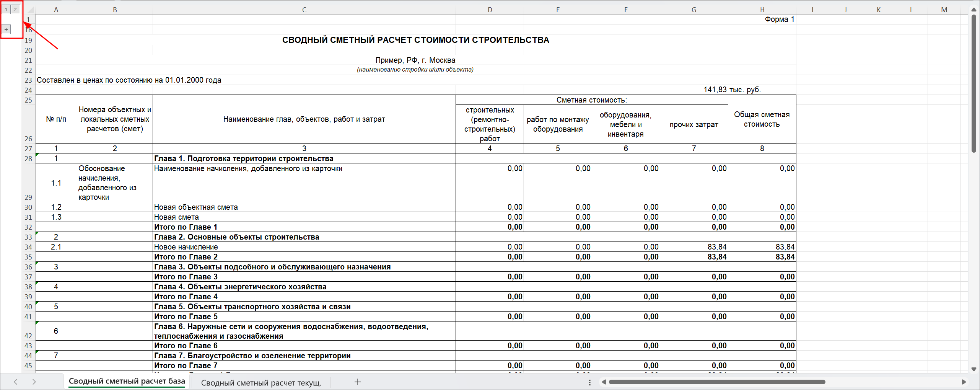Click left arrow of horizontal scrollbar
The width and height of the screenshot is (980, 390).
pyautogui.click(x=604, y=382)
